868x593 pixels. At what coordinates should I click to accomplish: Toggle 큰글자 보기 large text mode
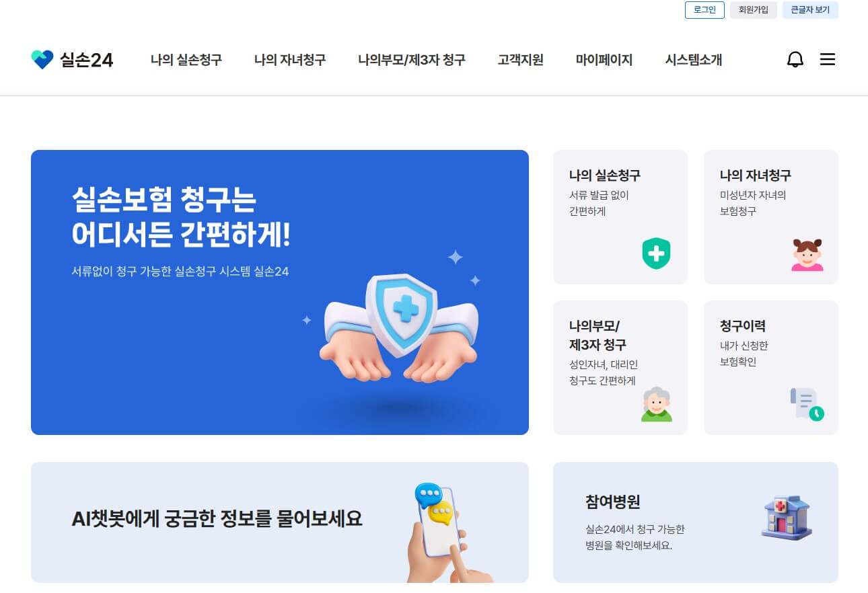click(810, 10)
